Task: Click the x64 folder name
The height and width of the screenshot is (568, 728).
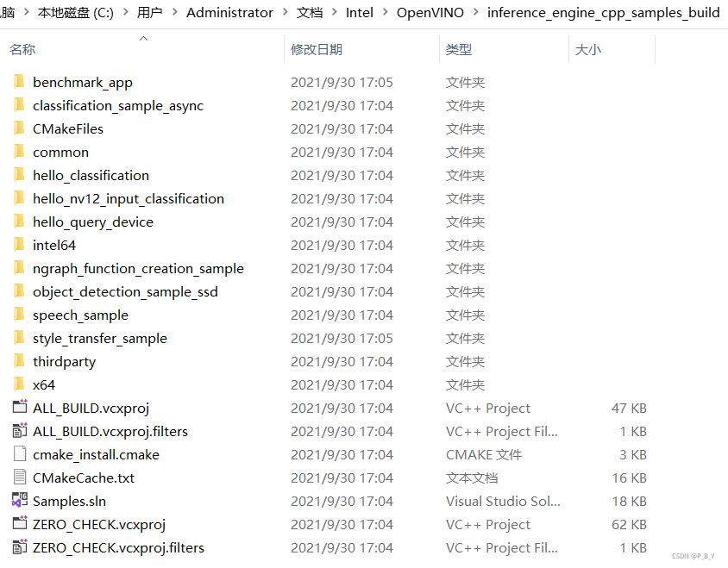Action: tap(44, 384)
